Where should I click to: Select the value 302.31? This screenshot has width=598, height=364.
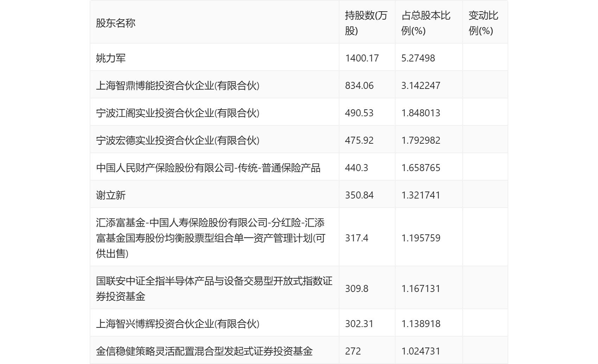[x=359, y=324]
